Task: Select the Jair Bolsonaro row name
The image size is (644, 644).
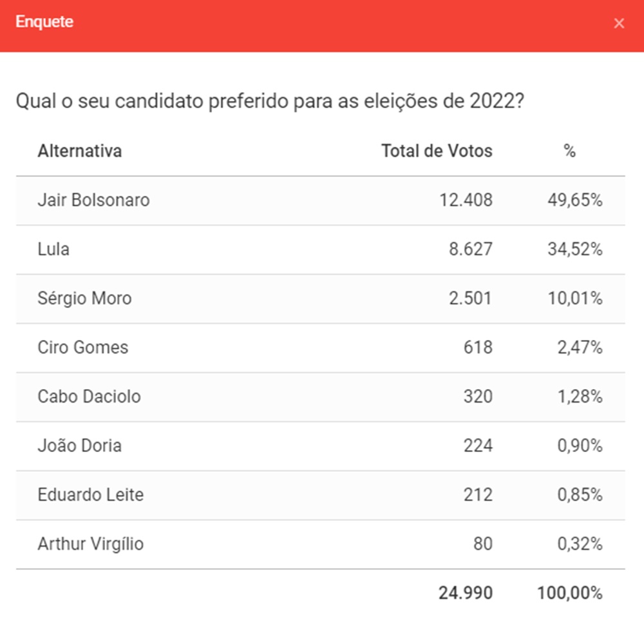Action: pos(93,200)
